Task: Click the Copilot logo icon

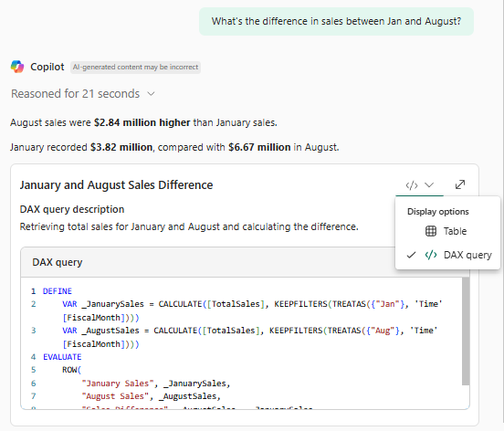Action: (x=17, y=67)
